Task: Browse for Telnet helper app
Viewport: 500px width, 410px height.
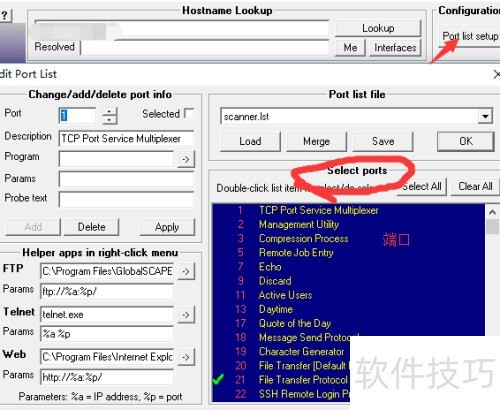Action: [186, 315]
